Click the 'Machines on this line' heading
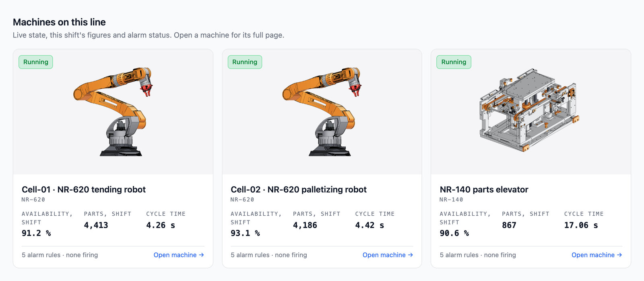The image size is (644, 281). [59, 22]
